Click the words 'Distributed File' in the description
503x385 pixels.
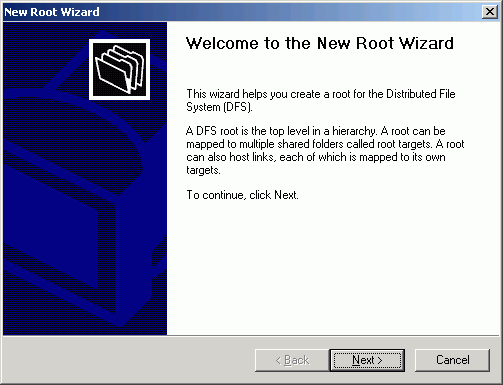(421, 94)
